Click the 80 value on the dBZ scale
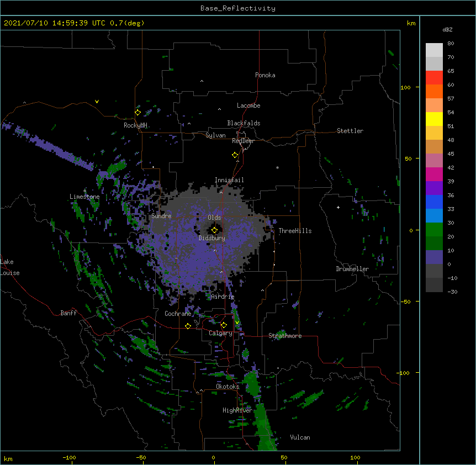 [451, 44]
